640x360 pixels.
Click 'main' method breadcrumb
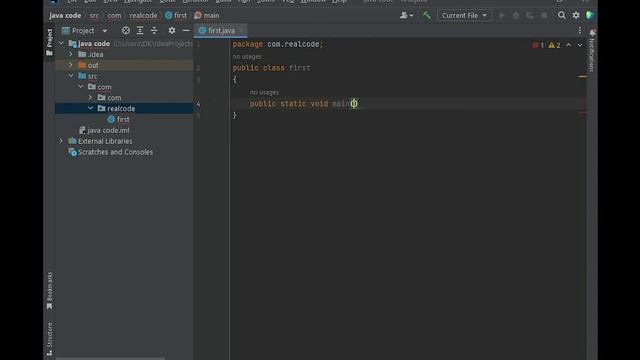(x=207, y=16)
